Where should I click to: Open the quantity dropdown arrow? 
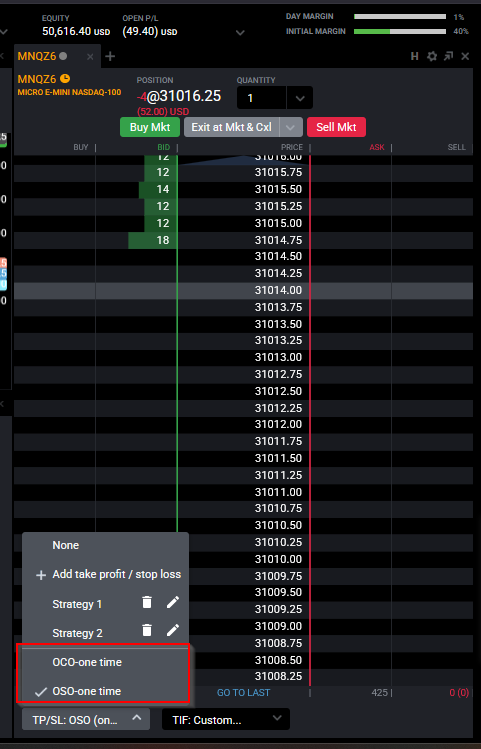[300, 98]
